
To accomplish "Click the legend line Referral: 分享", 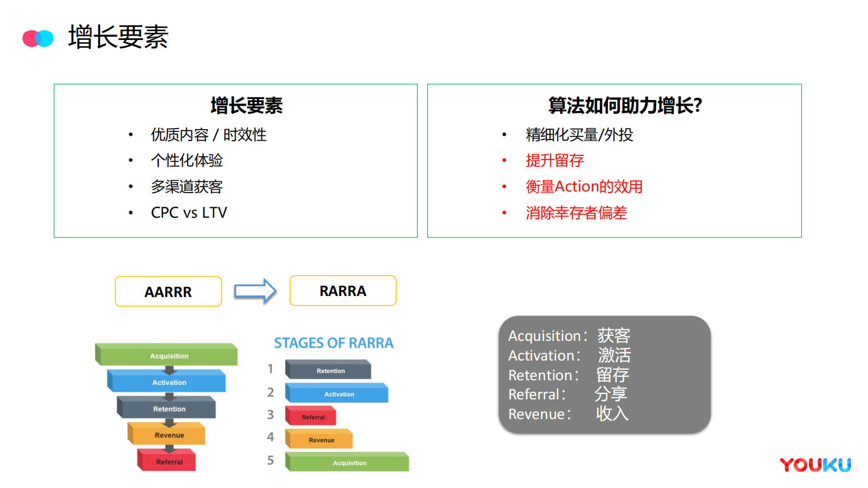I will [568, 394].
